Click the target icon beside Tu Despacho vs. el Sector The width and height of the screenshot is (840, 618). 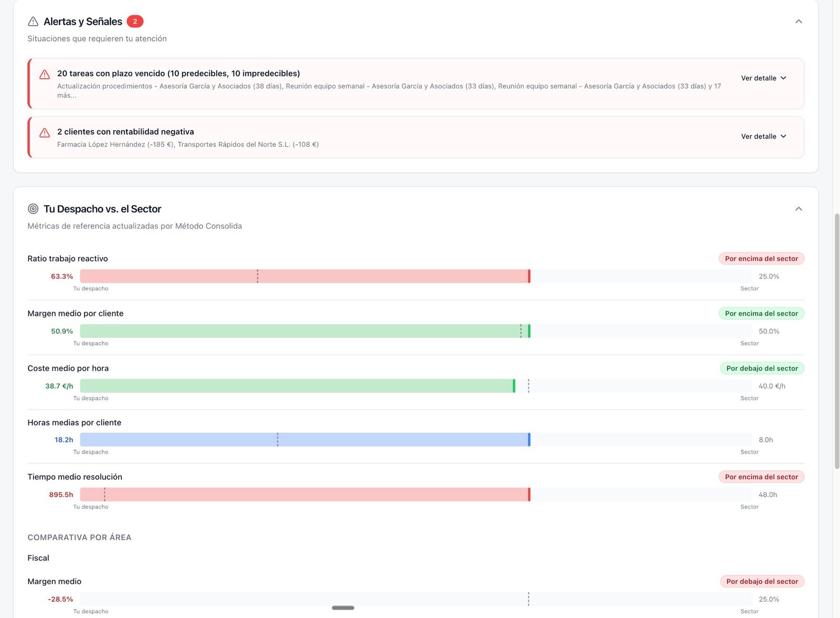(33, 208)
